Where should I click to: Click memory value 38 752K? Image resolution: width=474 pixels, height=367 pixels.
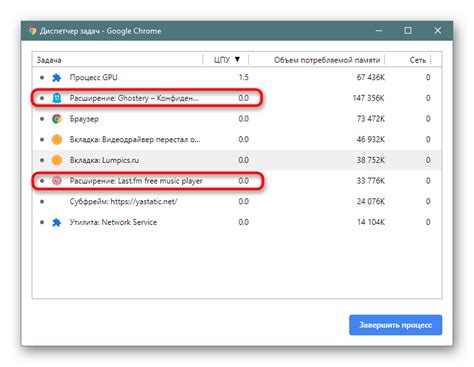tap(371, 160)
